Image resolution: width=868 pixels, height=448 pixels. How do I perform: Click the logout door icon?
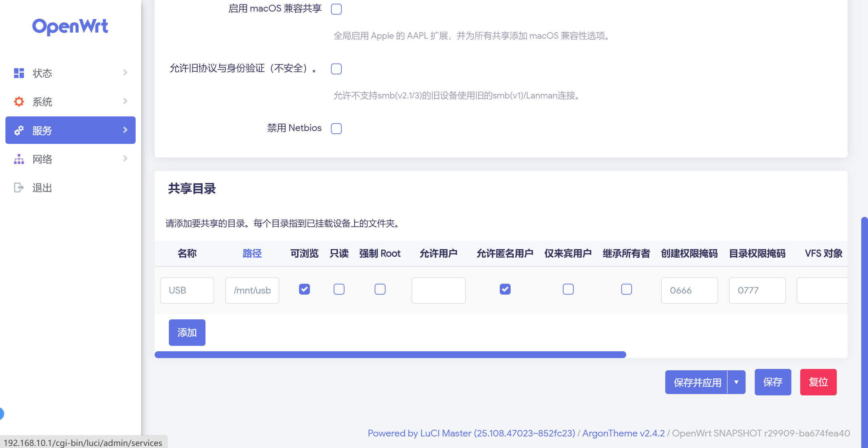click(19, 187)
